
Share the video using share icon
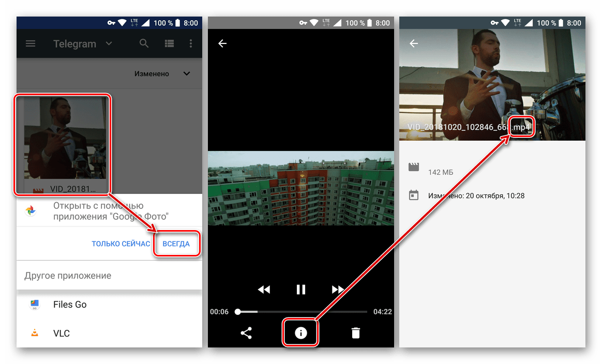[246, 333]
